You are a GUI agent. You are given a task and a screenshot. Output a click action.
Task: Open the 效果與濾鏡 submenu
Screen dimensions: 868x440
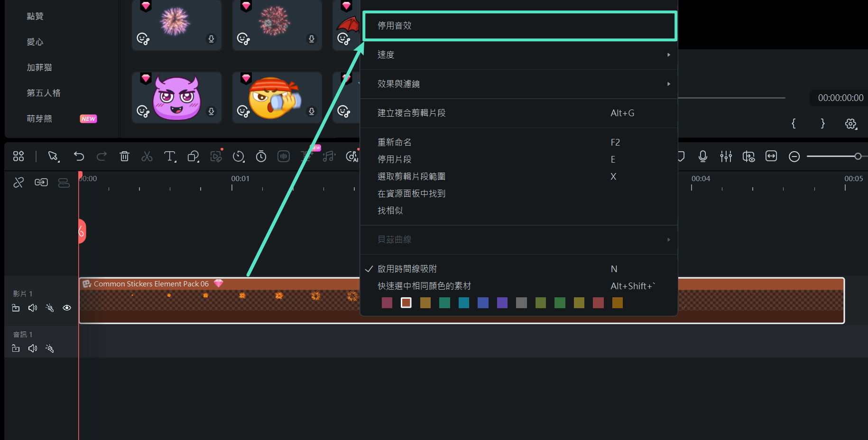[519, 84]
